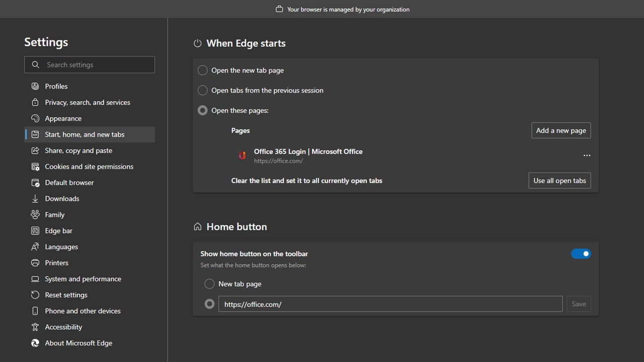Image resolution: width=644 pixels, height=362 pixels.
Task: Open Cookies and site permissions settings
Action: point(90,167)
